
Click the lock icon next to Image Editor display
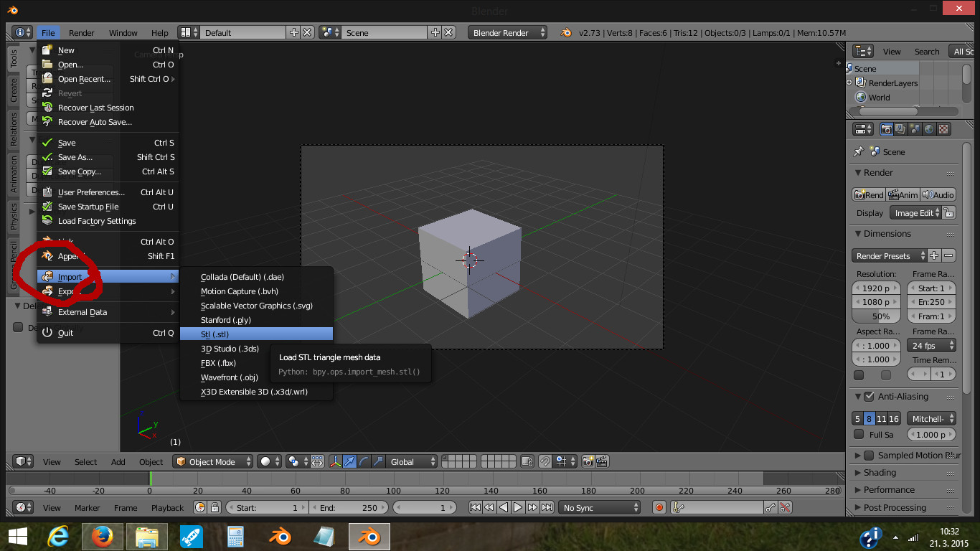coord(949,213)
